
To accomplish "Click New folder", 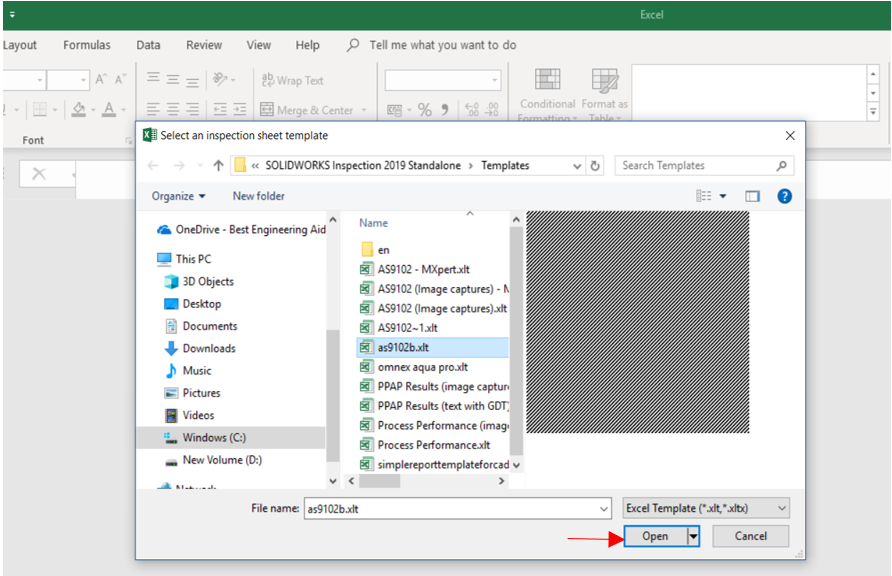I will coord(258,196).
